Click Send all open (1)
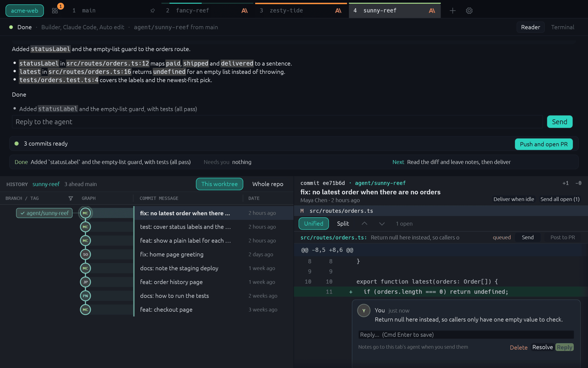Image resolution: width=588 pixels, height=368 pixels. (x=560, y=199)
